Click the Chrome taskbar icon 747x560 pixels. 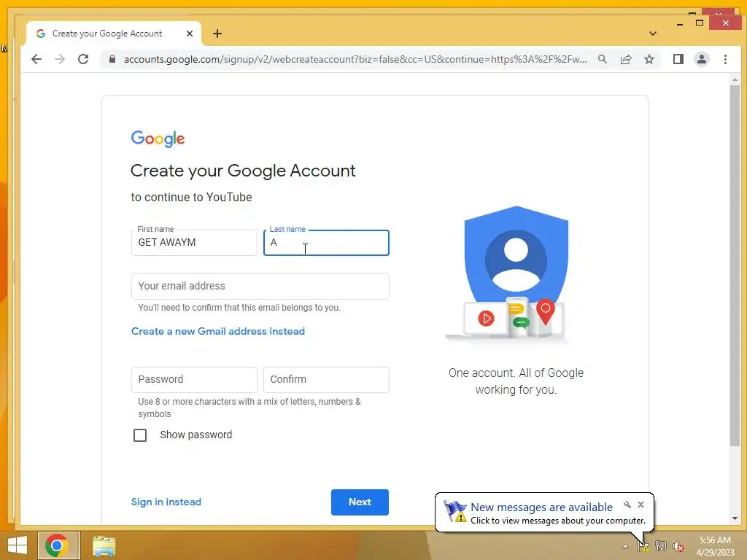(x=57, y=545)
